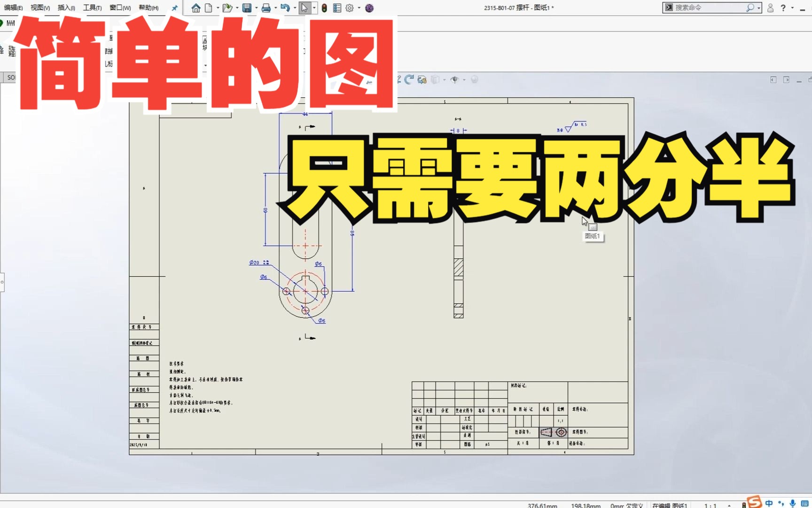
Task: Open the user login profile icon
Action: click(770, 8)
